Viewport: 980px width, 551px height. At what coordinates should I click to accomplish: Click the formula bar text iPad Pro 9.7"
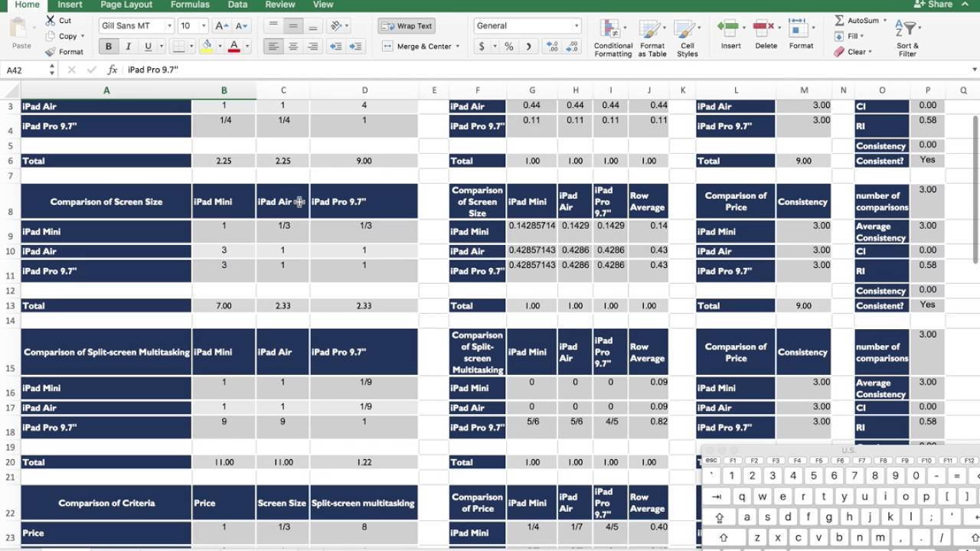pyautogui.click(x=153, y=70)
